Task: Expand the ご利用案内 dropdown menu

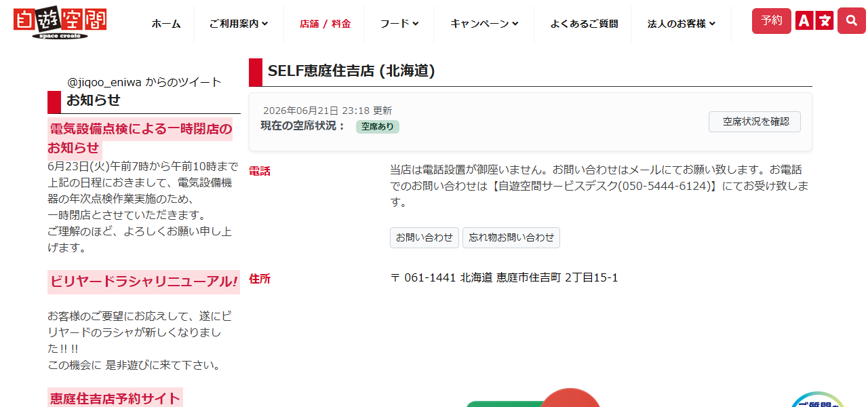Action: pyautogui.click(x=239, y=24)
